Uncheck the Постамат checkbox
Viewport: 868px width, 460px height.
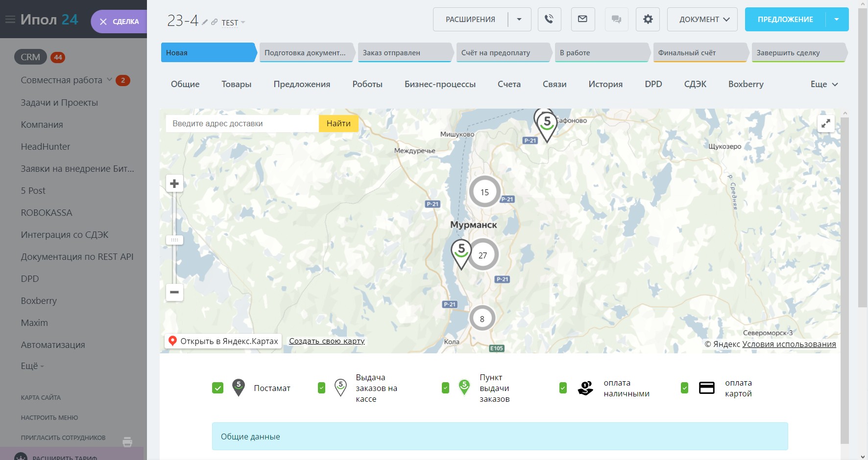tap(218, 388)
